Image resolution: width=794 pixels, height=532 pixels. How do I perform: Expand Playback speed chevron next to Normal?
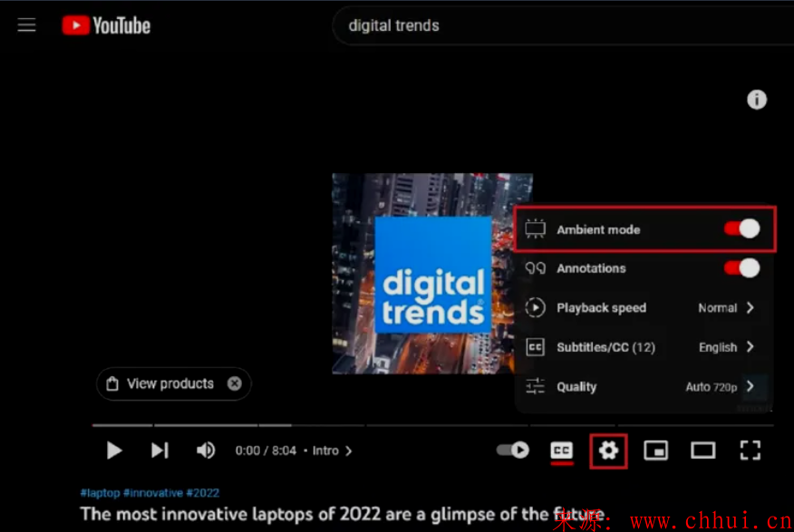pyautogui.click(x=750, y=308)
